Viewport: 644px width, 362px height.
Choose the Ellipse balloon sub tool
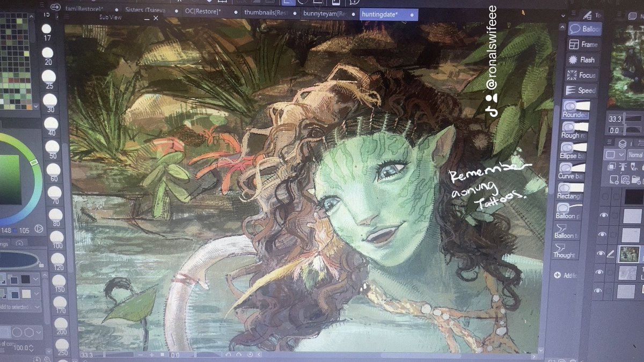click(574, 150)
